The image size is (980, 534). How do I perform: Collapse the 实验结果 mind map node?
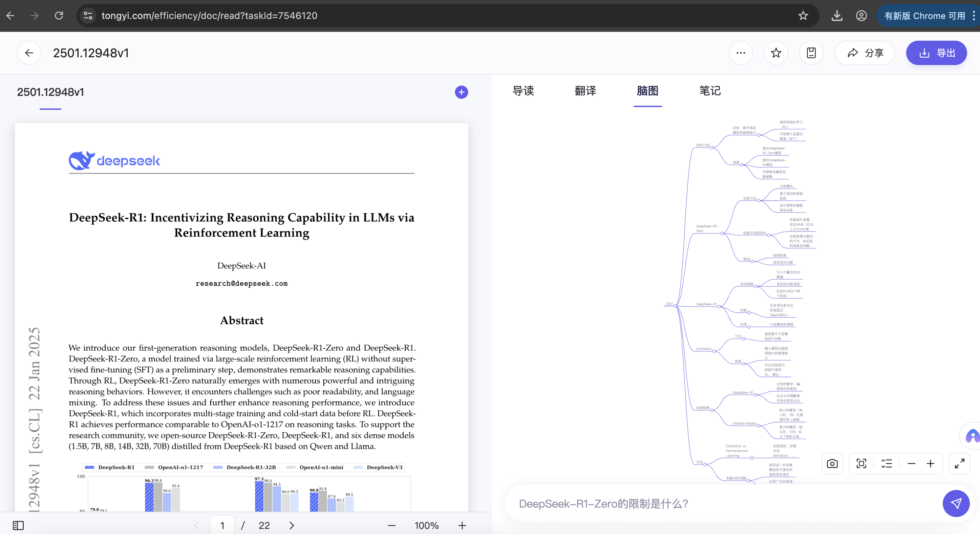(711, 410)
